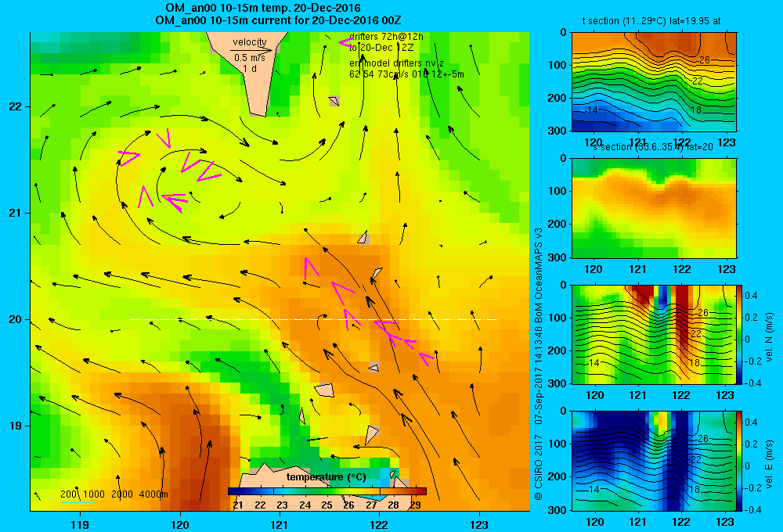
Task: Select the vel. E (m/s) color bar
Action: click(x=740, y=460)
